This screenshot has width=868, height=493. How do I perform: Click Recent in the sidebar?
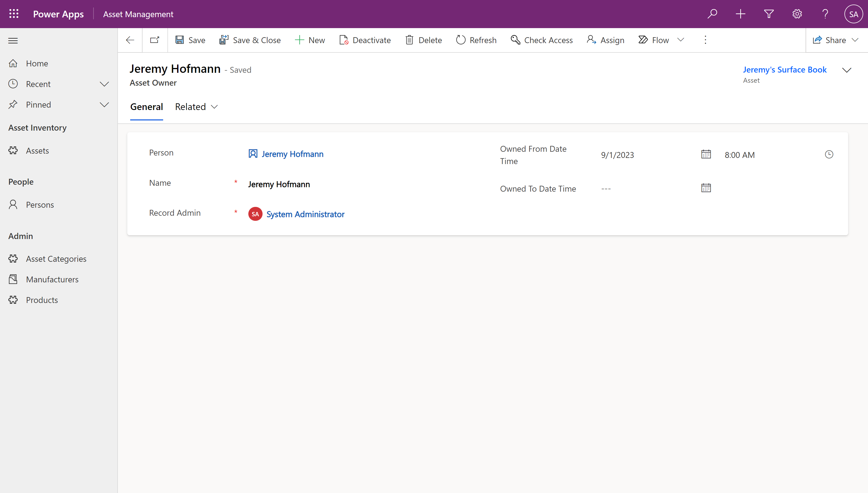click(38, 84)
